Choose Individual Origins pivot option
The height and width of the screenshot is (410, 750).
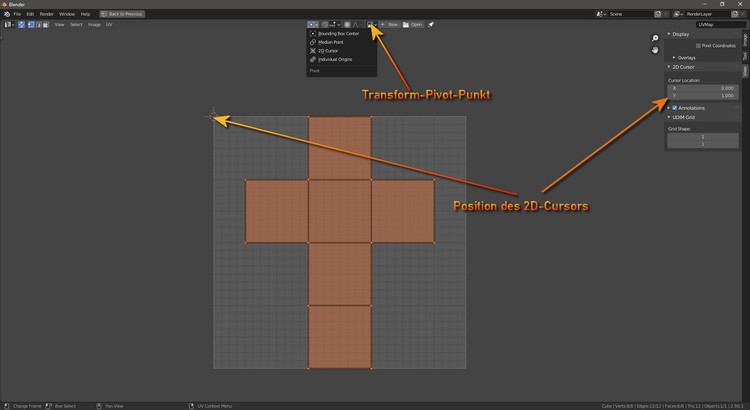point(334,59)
